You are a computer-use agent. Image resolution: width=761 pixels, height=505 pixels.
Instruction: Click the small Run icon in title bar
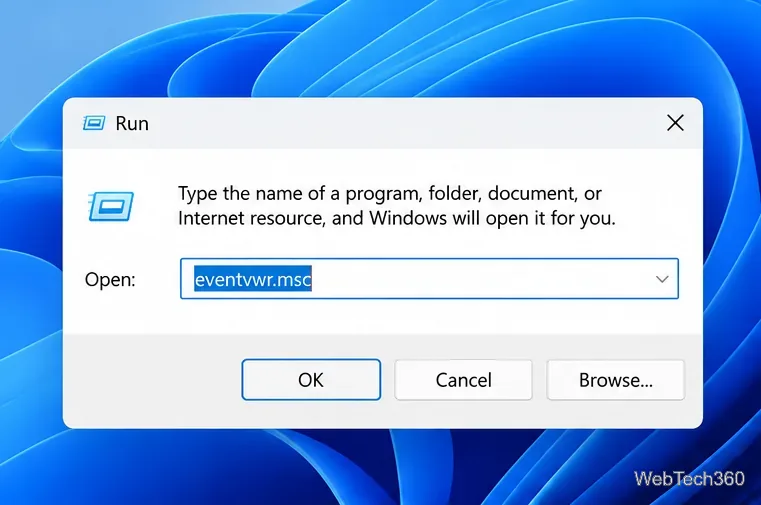click(94, 123)
